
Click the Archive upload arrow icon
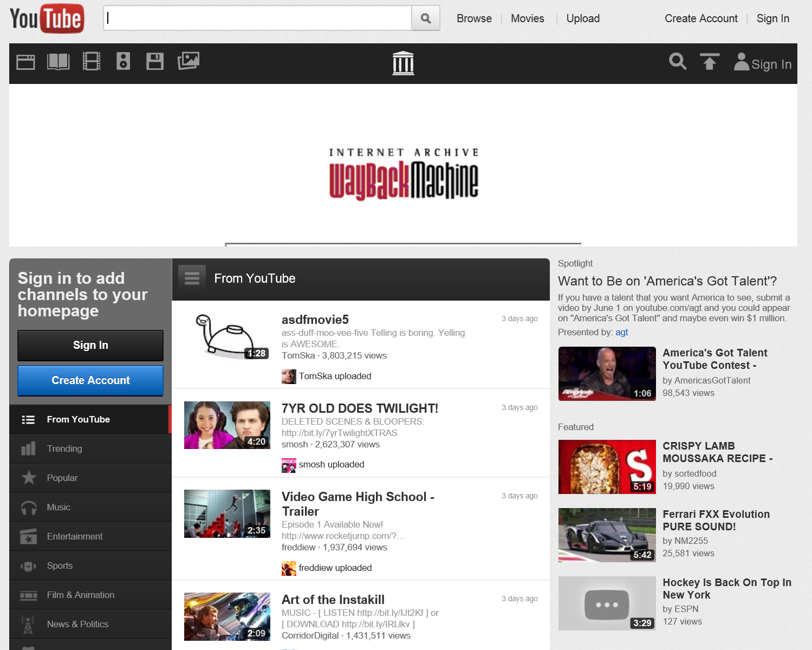(x=709, y=62)
